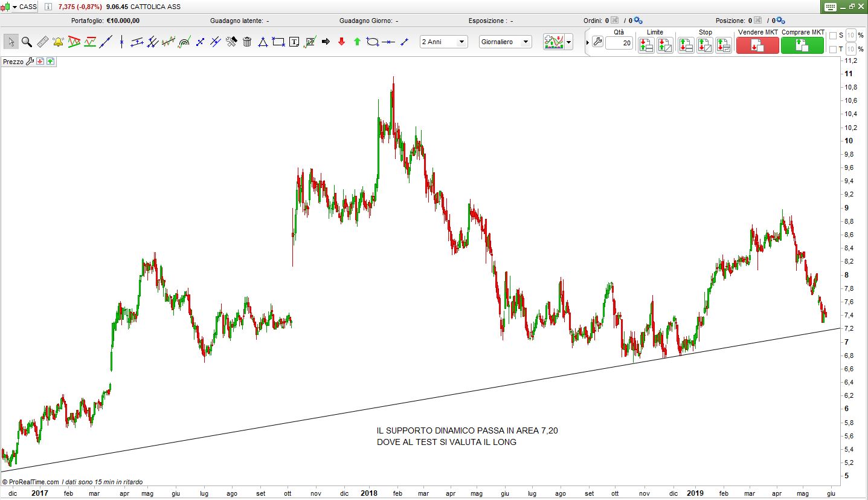Select the triangle drawing tool
Image resolution: width=868 pixels, height=500 pixels.
(x=263, y=42)
